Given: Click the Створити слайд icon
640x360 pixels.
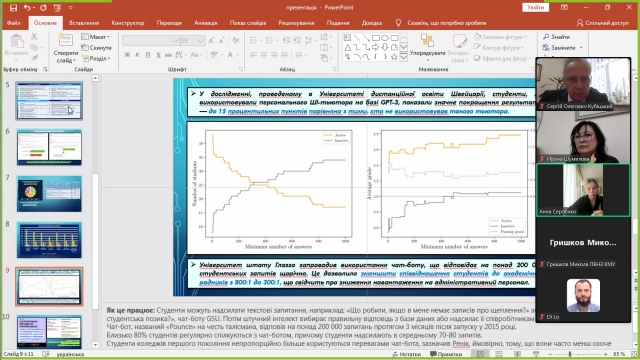Looking at the screenshot, I should [66, 40].
